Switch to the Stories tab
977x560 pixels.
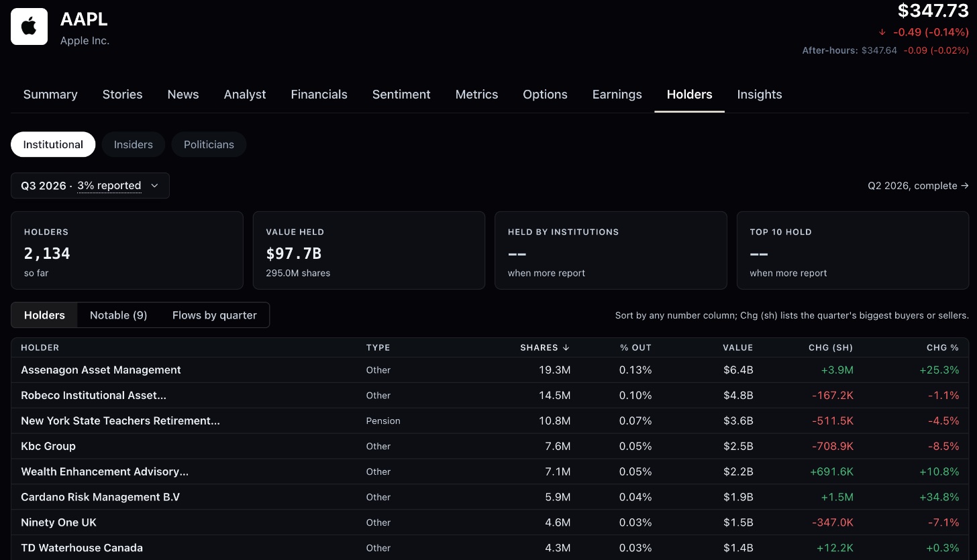pyautogui.click(x=122, y=95)
